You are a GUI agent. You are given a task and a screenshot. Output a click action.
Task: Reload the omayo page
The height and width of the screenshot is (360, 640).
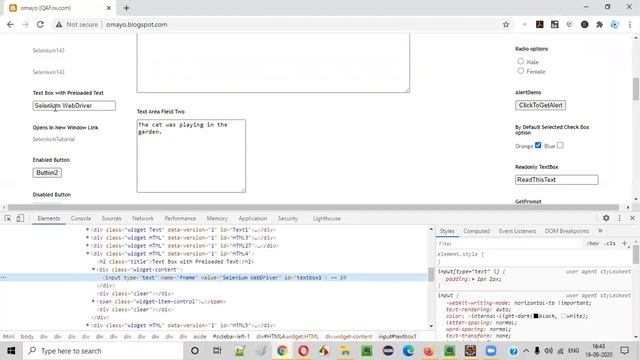point(40,24)
